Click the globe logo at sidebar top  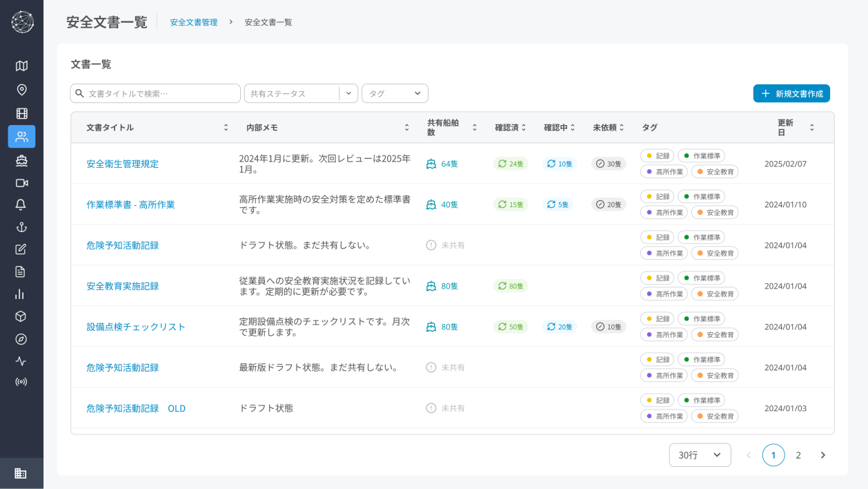coord(22,22)
